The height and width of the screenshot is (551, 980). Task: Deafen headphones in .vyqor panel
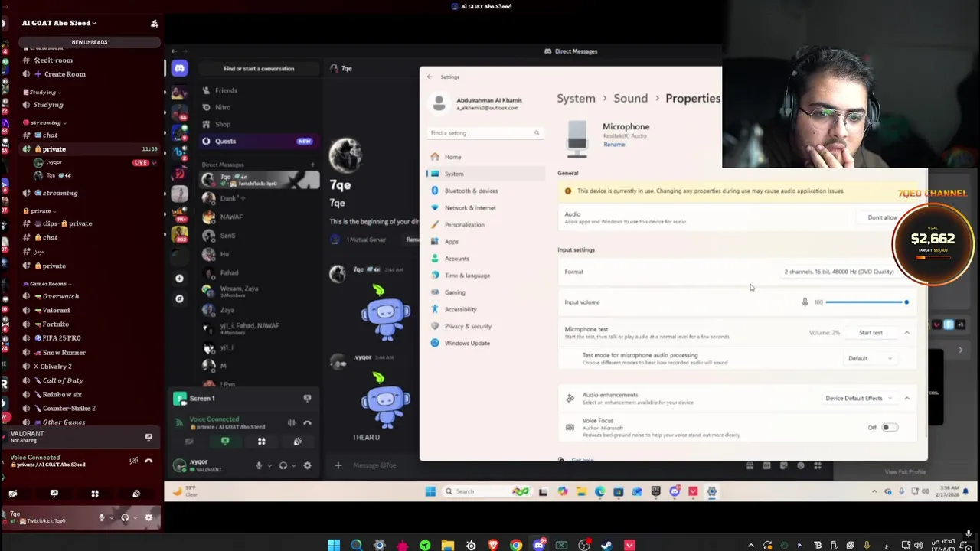pos(283,465)
